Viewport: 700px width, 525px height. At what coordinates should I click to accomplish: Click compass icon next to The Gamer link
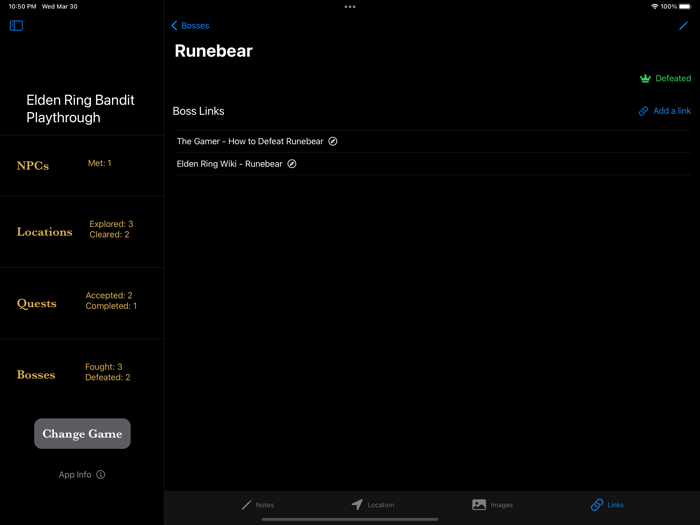coord(333,141)
